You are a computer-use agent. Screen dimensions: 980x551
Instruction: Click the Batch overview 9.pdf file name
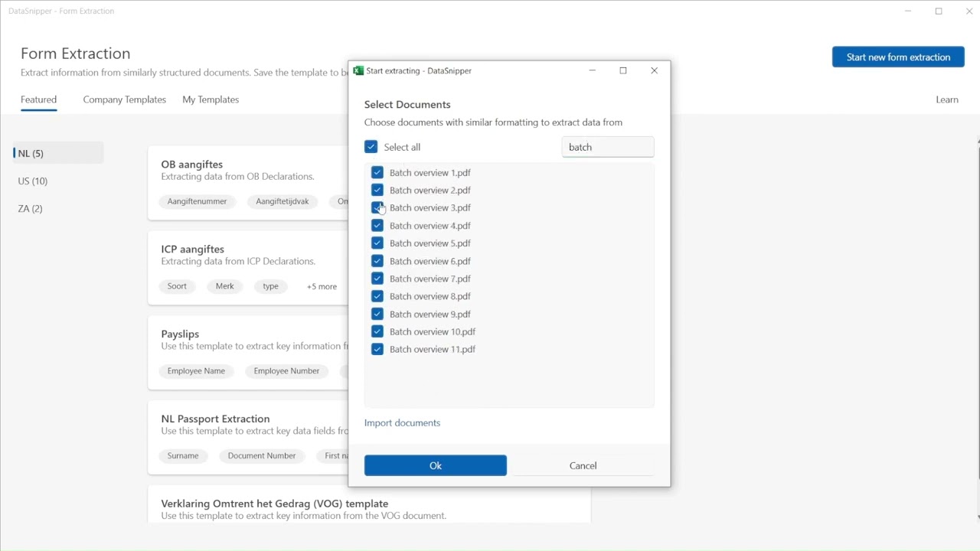coord(430,314)
